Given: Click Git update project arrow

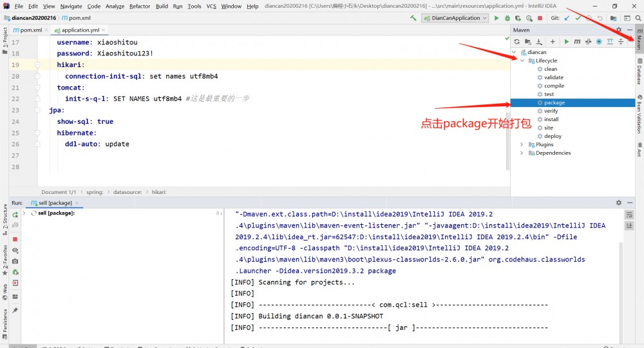Looking at the screenshot, I should [x=567, y=18].
